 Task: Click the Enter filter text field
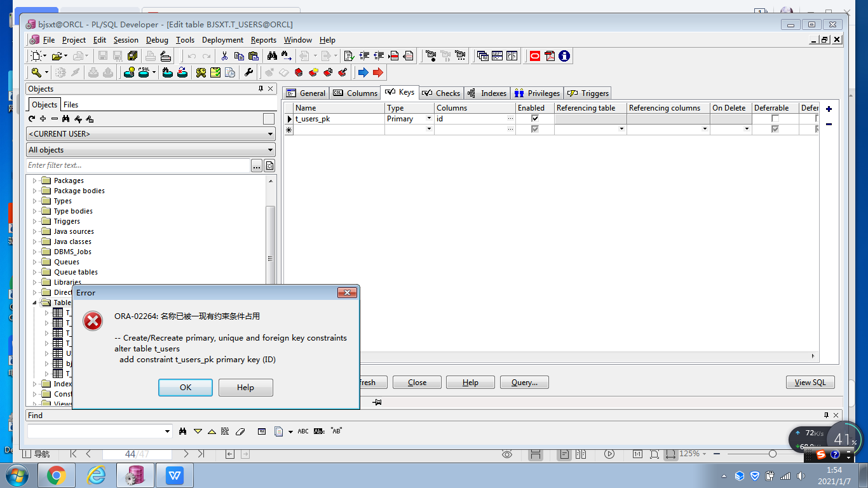click(x=139, y=165)
